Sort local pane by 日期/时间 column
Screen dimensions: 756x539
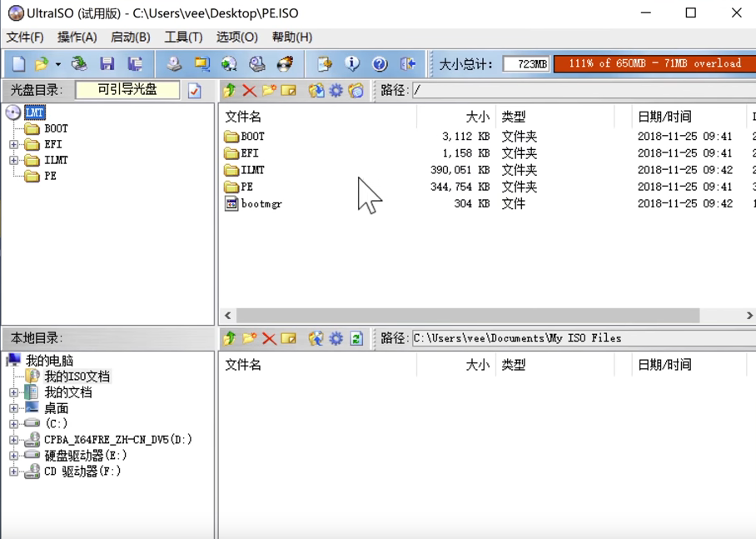689,365
